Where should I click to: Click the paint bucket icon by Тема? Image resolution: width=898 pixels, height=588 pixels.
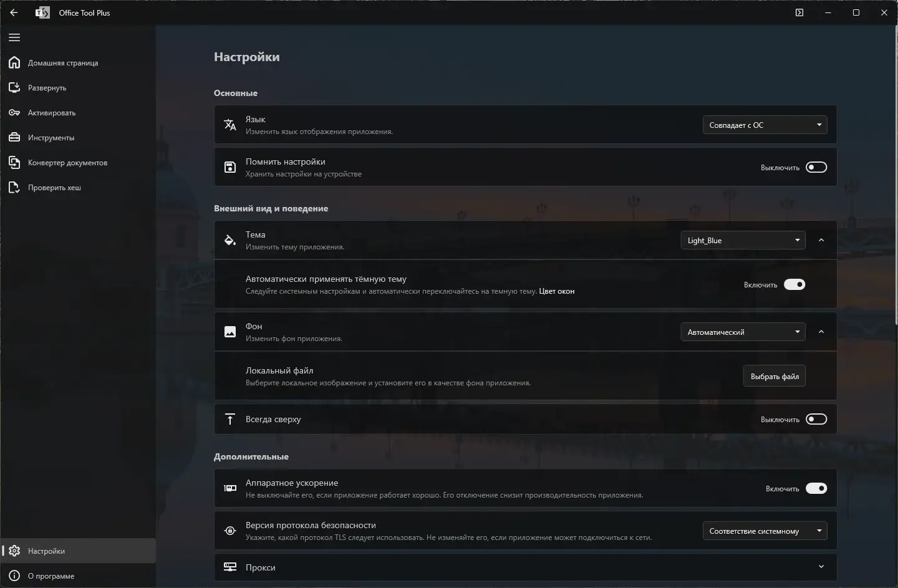[x=230, y=240]
